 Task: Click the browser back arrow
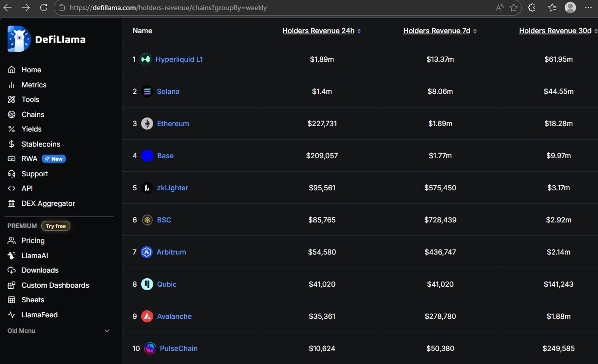click(x=7, y=8)
